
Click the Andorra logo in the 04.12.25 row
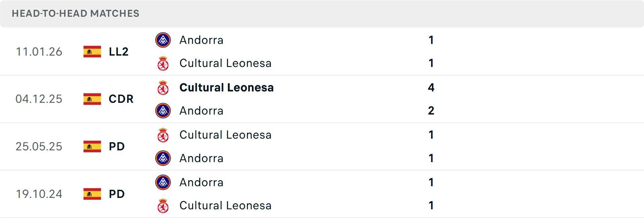(163, 111)
